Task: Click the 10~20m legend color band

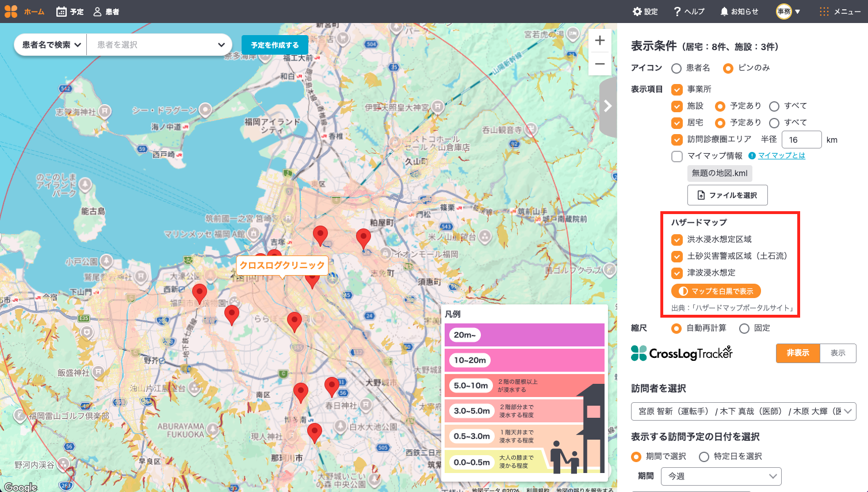Action: pyautogui.click(x=525, y=360)
